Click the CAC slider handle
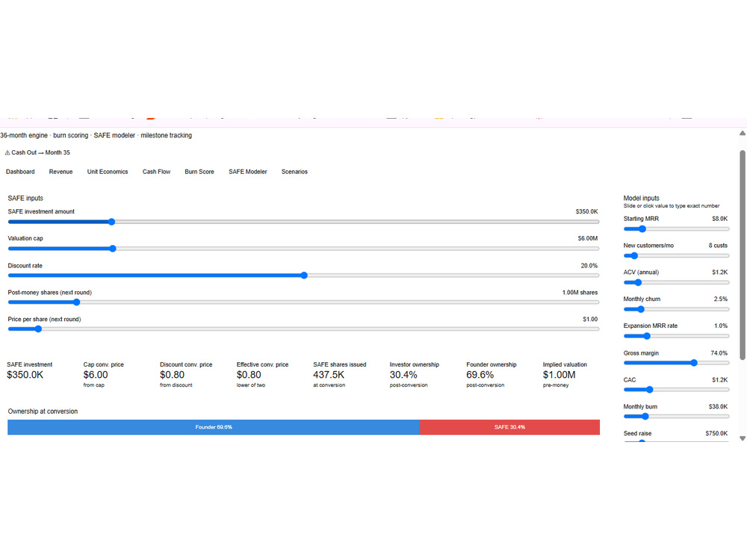The height and width of the screenshot is (560, 747). [649, 390]
